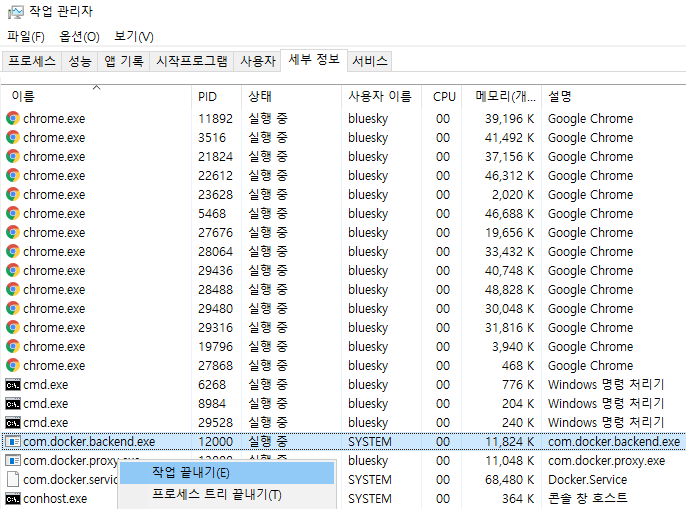Click SYSTEM user of conhost.exe row
The height and width of the screenshot is (509, 687).
click(x=369, y=498)
